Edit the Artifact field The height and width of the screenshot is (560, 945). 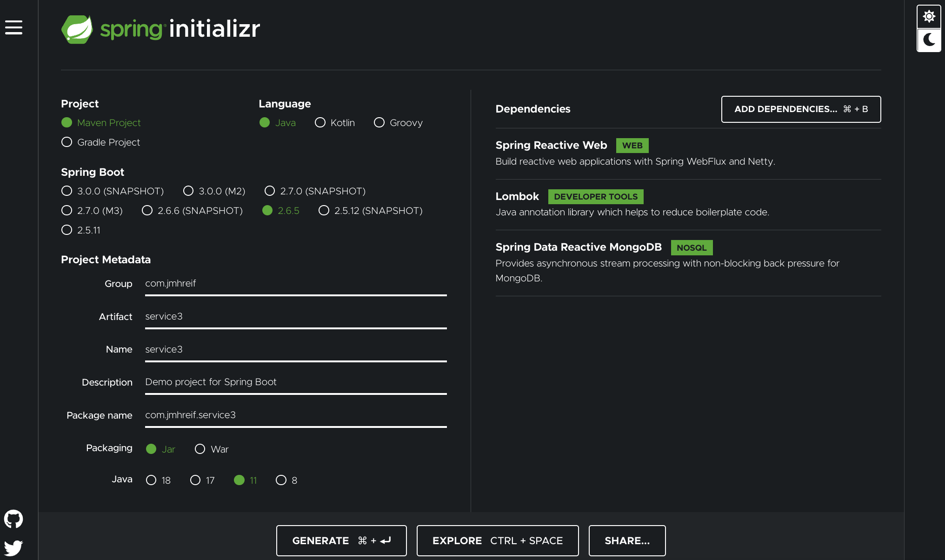coord(296,317)
